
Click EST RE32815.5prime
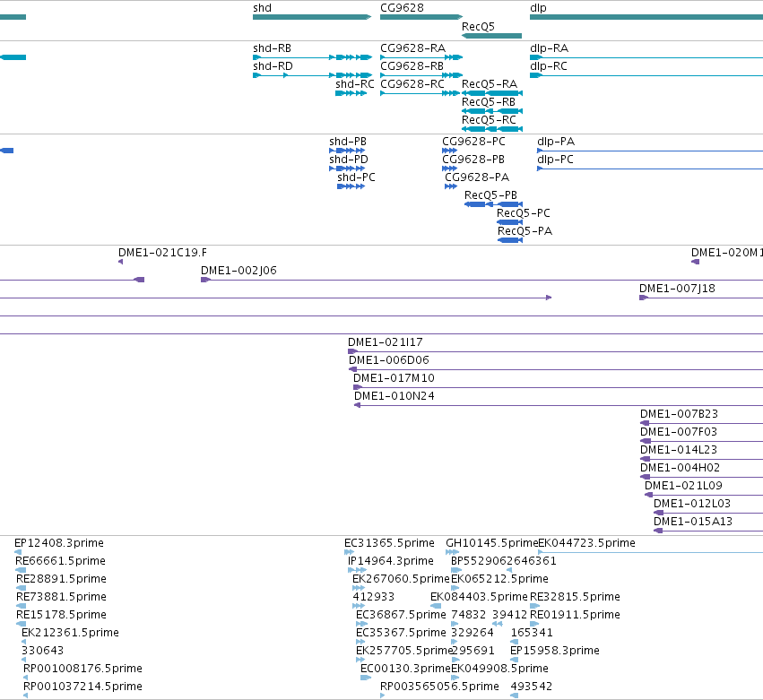(534, 606)
